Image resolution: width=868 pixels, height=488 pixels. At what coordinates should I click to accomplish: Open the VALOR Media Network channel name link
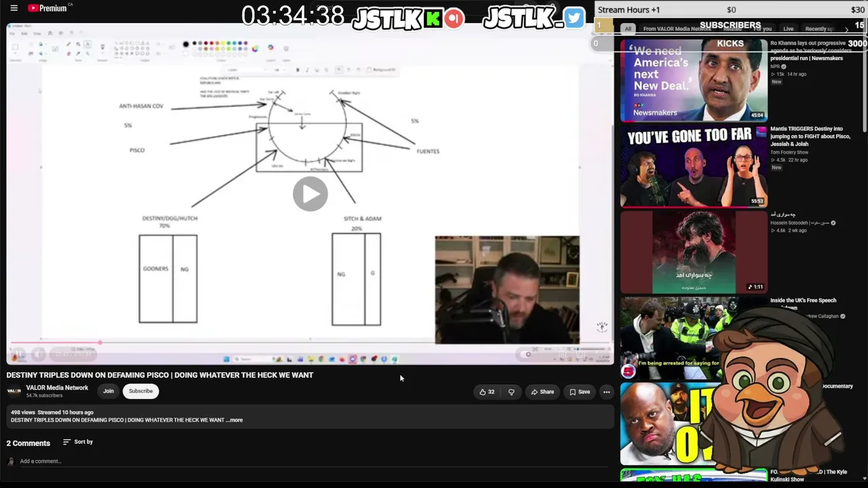[57, 388]
